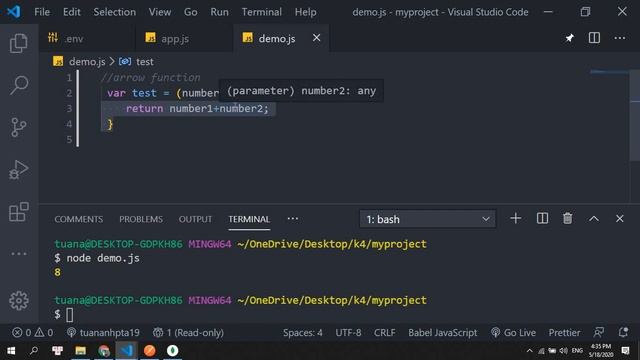Change language mode Babel JavaScript
Image resolution: width=640 pixels, height=360 pixels.
point(442,333)
